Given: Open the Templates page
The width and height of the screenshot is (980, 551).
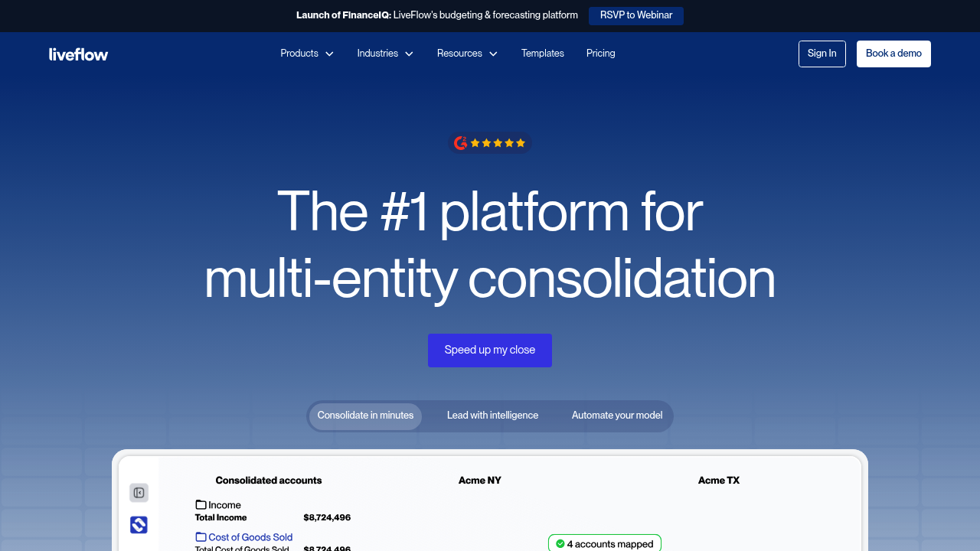Looking at the screenshot, I should (543, 54).
